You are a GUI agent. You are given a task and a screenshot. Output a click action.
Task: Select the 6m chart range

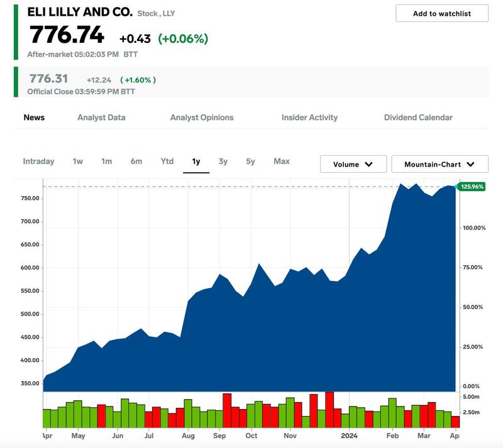pos(136,161)
